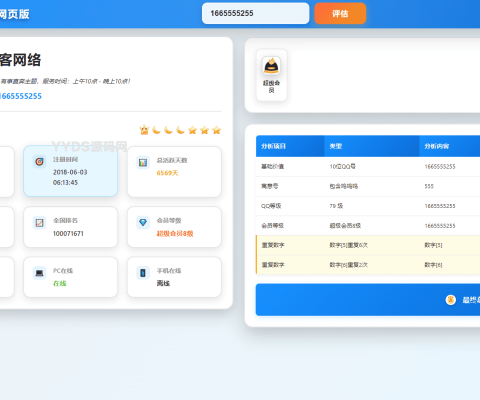Click the 总活跃天数 chart icon
The width and height of the screenshot is (480, 400).
143,162
